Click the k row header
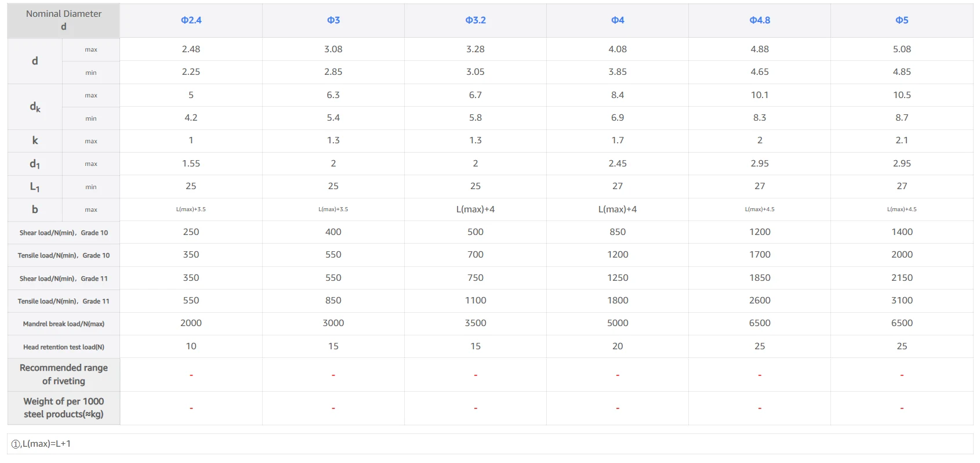Screen dimensions: 980x463 click(x=35, y=141)
